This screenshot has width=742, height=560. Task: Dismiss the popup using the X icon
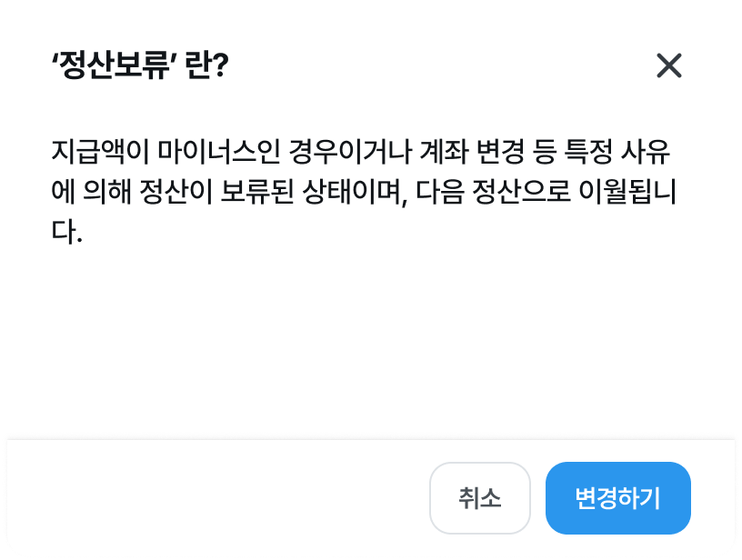click(x=668, y=65)
